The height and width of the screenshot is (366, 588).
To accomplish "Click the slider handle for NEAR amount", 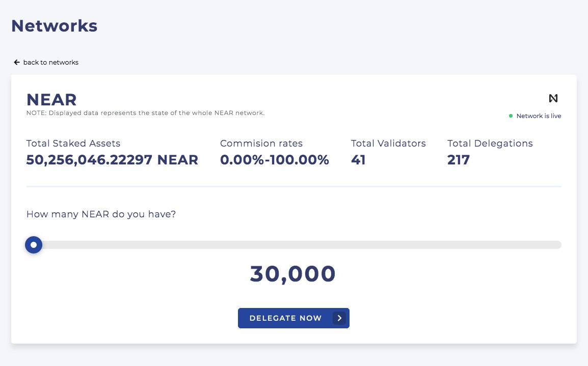I will pos(34,245).
